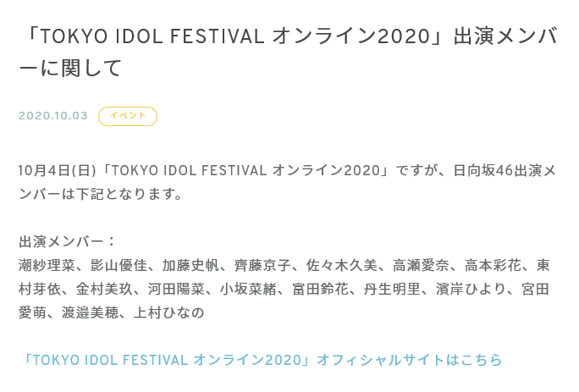Click the 出演メンバー： label
This screenshot has height=392, width=579.
67,241
